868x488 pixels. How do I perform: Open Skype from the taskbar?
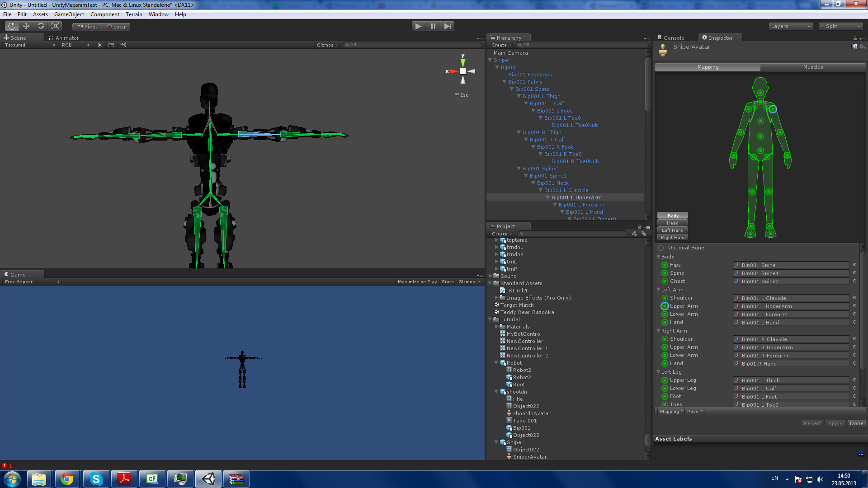click(x=96, y=479)
